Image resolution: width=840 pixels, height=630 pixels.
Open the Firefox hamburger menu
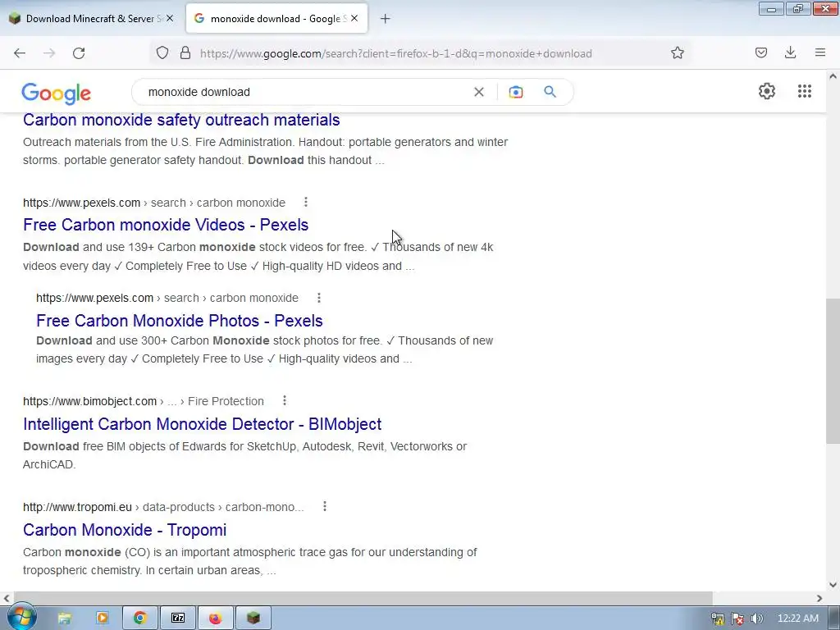click(x=819, y=52)
